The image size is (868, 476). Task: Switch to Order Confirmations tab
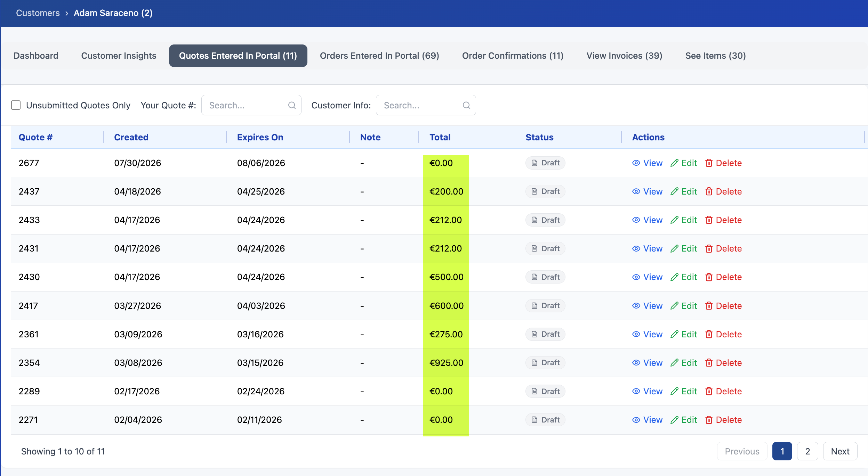pos(513,56)
